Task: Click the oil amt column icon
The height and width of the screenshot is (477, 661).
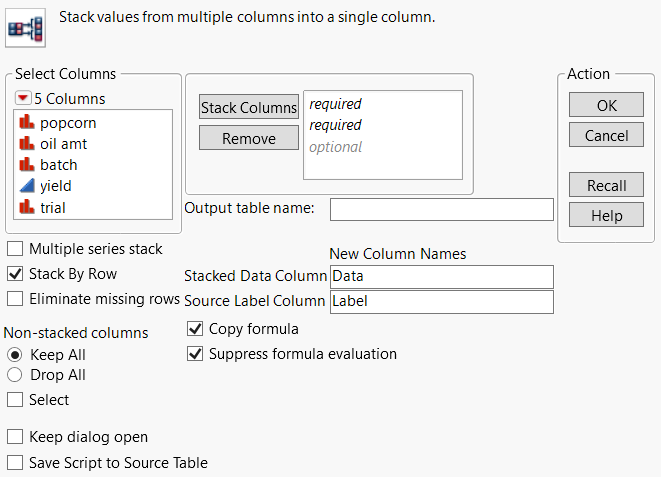Action: [27, 144]
